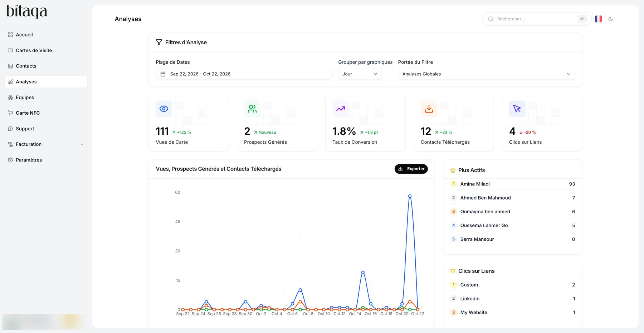Open the Plage de Dates picker
The height and width of the screenshot is (333, 644).
244,74
